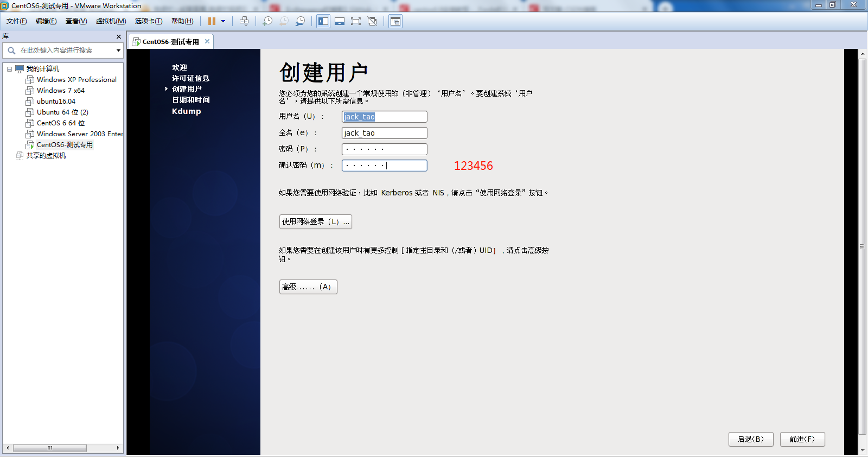Focus the library search field
This screenshot has width=868, height=457.
click(62, 50)
